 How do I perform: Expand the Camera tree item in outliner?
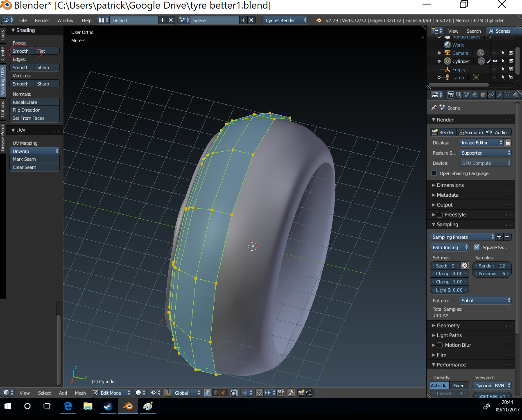click(439, 53)
